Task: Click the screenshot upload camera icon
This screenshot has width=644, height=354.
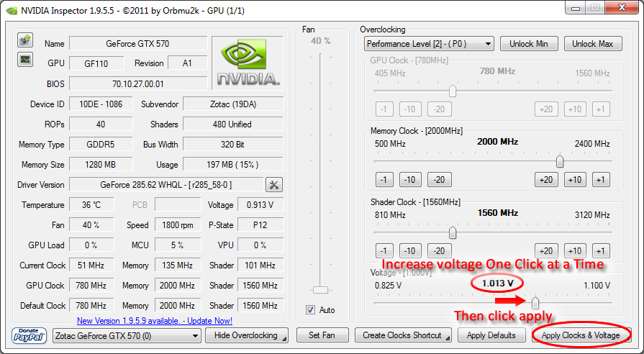Action: point(25,39)
